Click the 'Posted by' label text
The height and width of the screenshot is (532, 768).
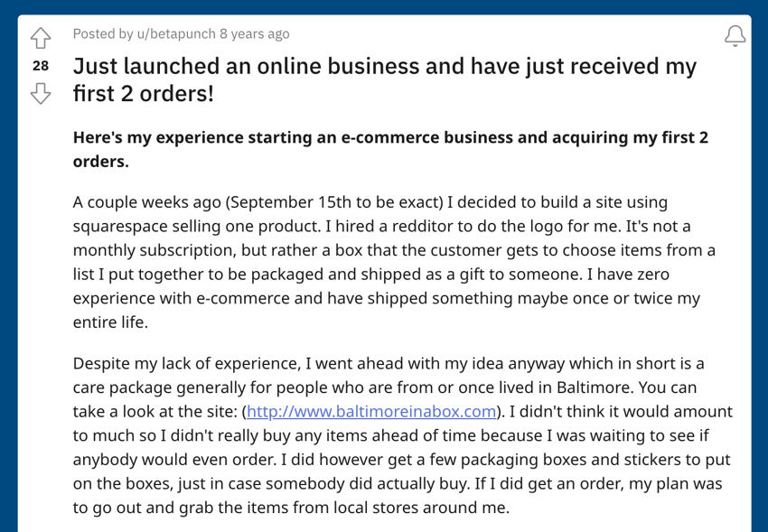tap(103, 33)
